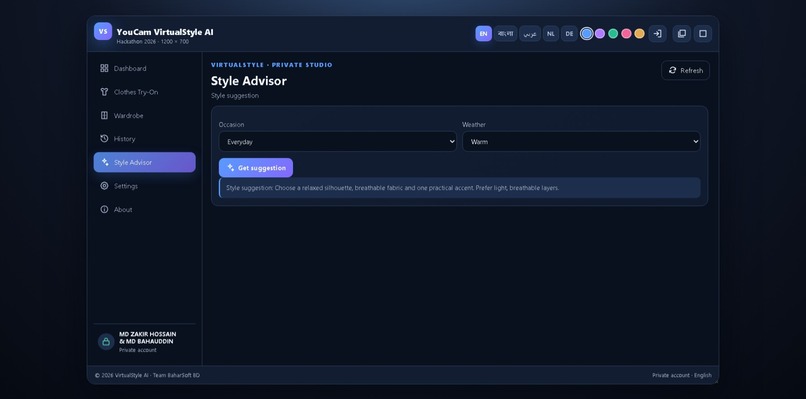
Task: Click the Get suggestion button
Action: [x=256, y=168]
